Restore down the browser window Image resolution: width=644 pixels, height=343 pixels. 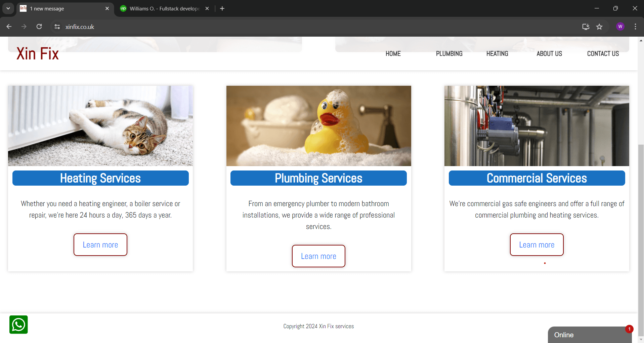615,8
